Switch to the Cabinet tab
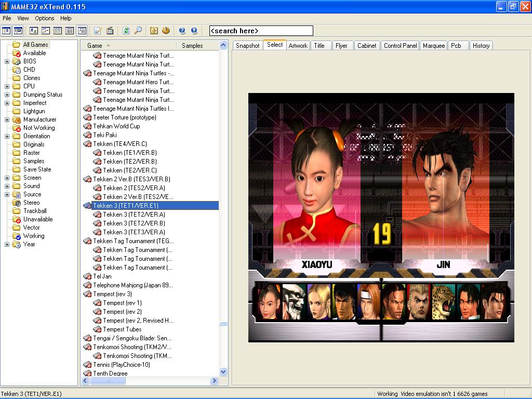The image size is (532, 399). pos(367,46)
